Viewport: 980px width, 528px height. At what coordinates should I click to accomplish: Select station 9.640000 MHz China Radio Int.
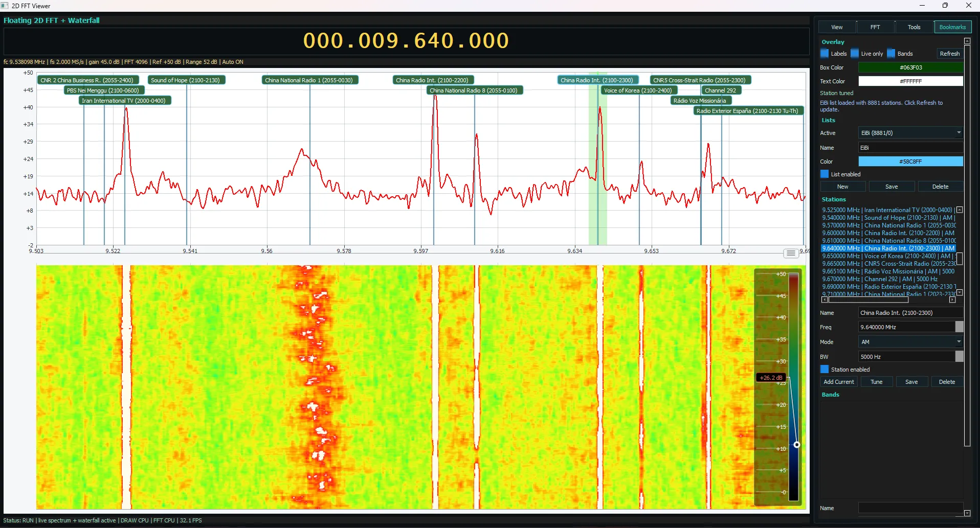point(888,248)
